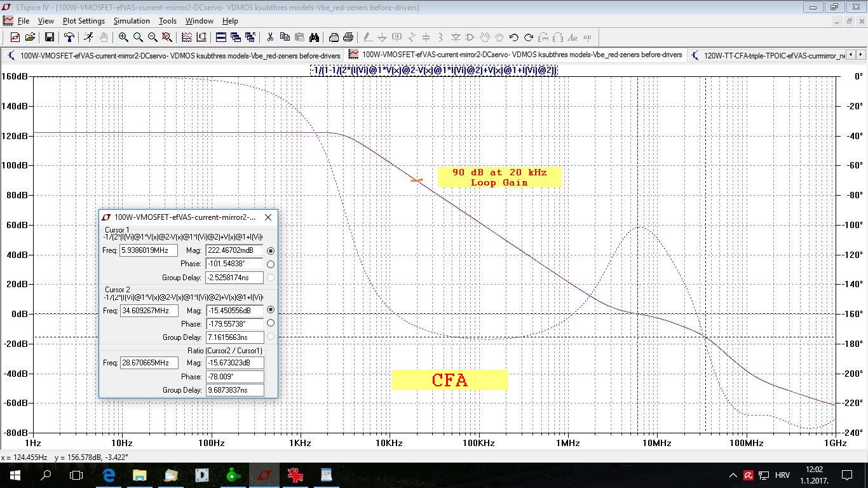Run the simulation with the running-man icon

pos(88,37)
